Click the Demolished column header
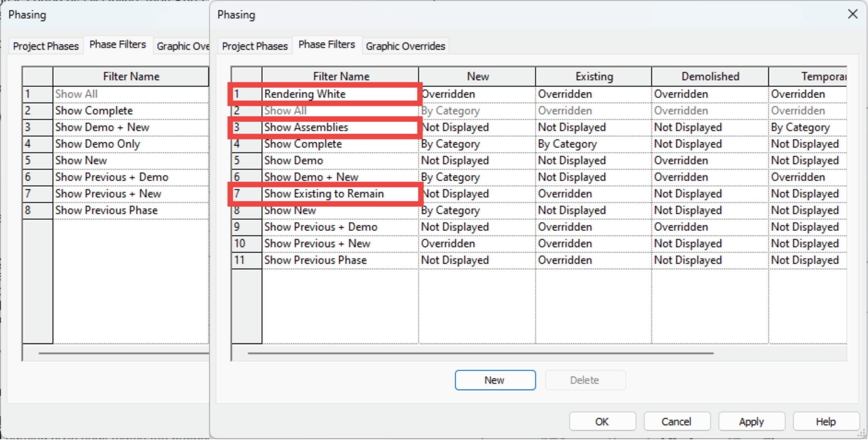Image resolution: width=868 pixels, height=440 pixels. [x=710, y=76]
